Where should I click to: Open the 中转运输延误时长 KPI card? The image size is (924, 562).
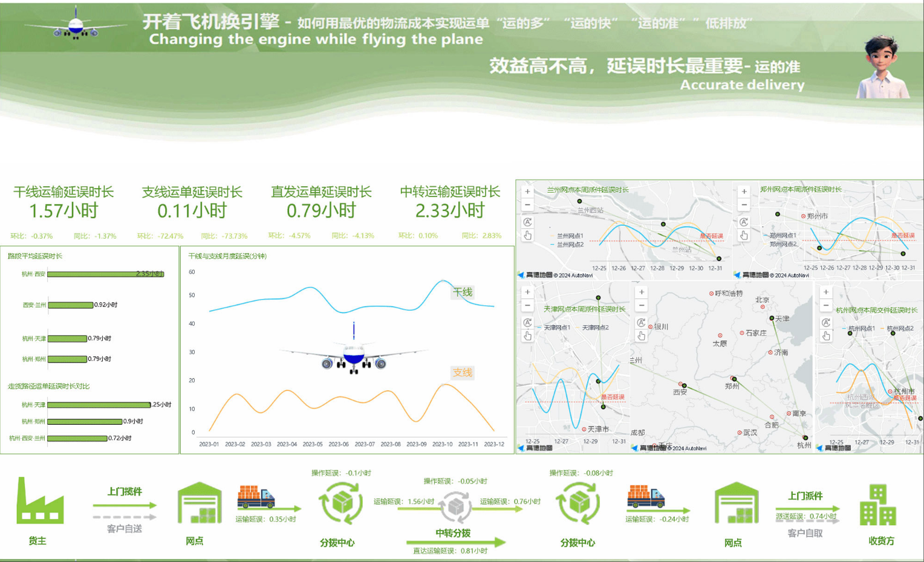tap(450, 202)
